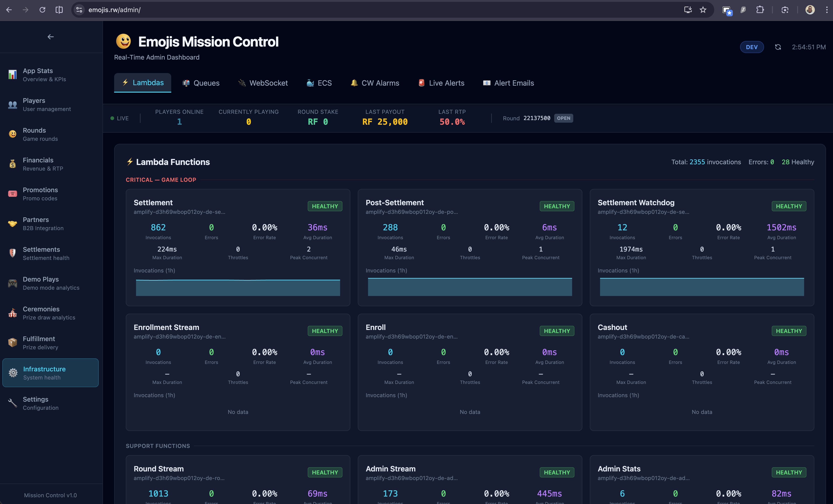Click the Partners handshake icon
This screenshot has width=833, height=504.
point(13,224)
